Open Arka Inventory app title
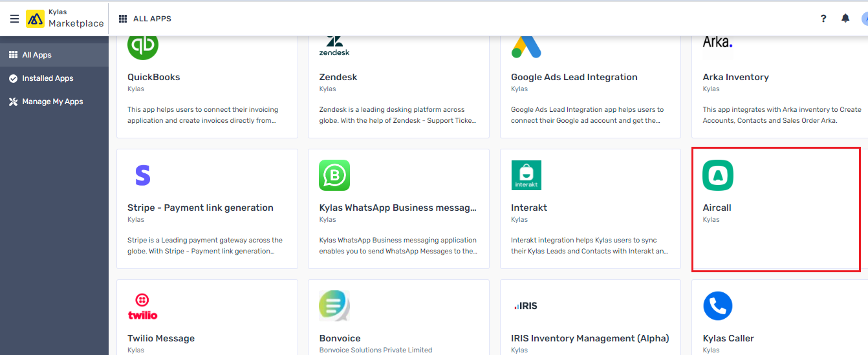The image size is (868, 355). (x=736, y=77)
